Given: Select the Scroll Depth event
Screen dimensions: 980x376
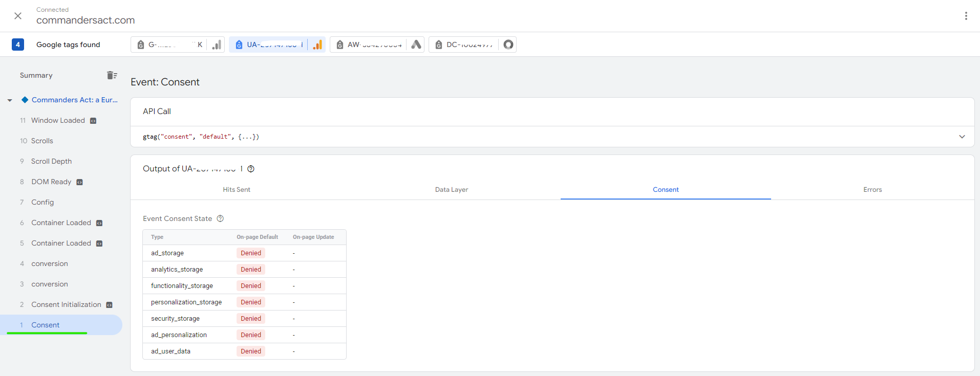Looking at the screenshot, I should coord(51,161).
